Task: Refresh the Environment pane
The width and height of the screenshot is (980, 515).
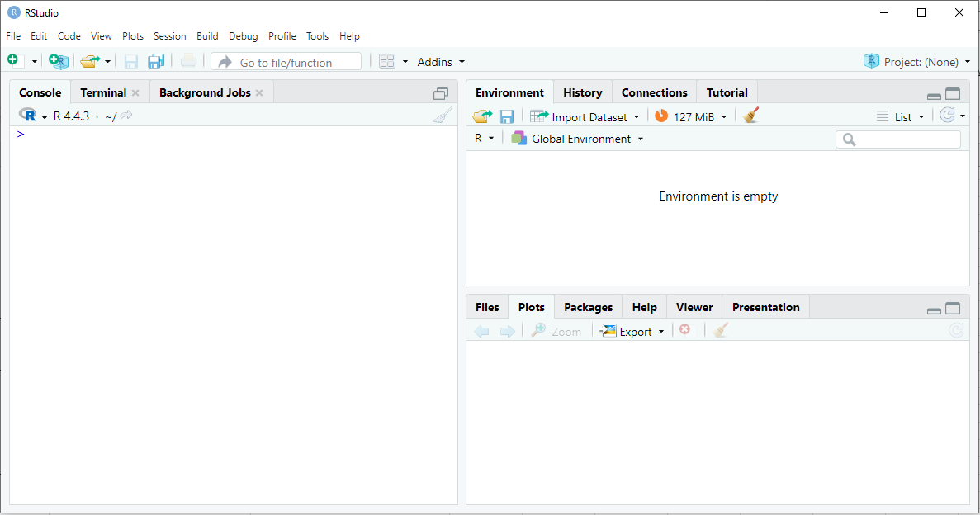Action: point(948,116)
